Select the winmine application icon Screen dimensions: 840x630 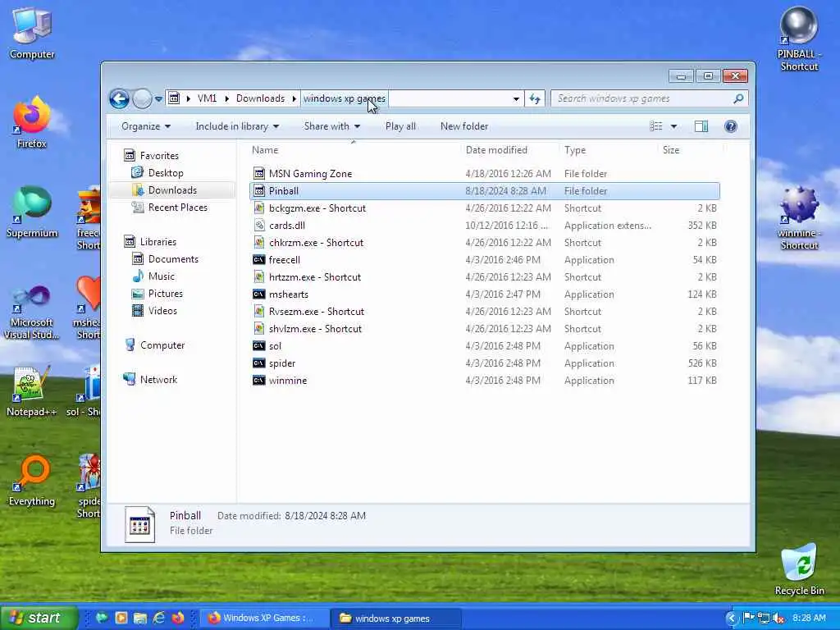(259, 381)
